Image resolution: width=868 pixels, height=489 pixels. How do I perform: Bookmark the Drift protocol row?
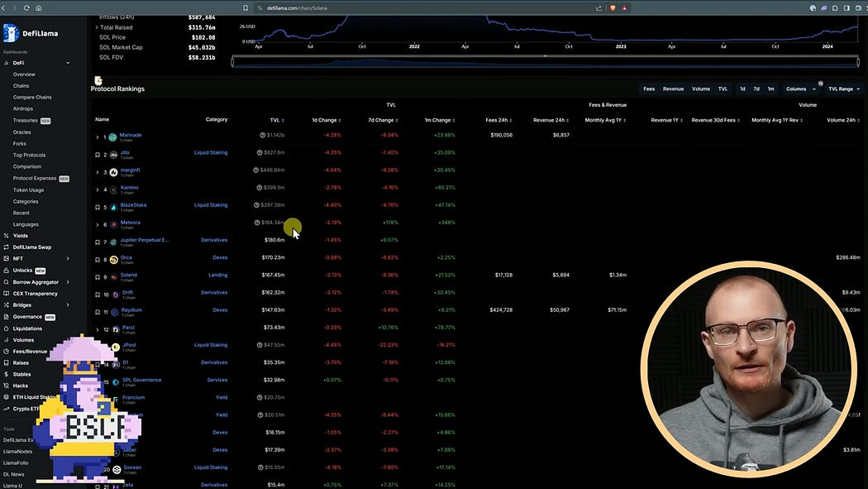coord(98,295)
